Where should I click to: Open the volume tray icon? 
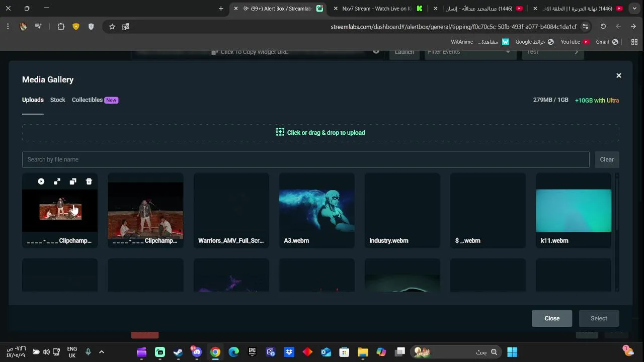coord(46,352)
